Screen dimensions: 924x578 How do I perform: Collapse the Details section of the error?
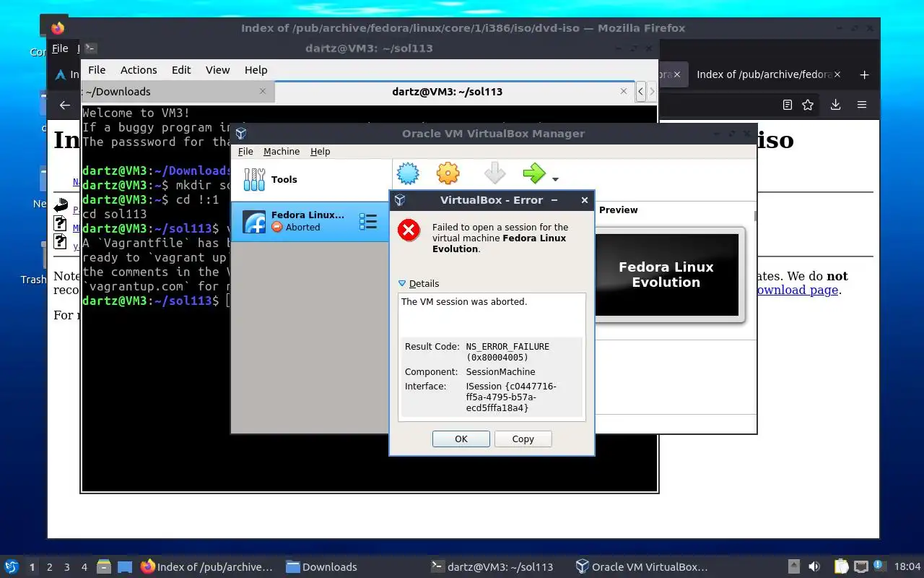coord(419,283)
